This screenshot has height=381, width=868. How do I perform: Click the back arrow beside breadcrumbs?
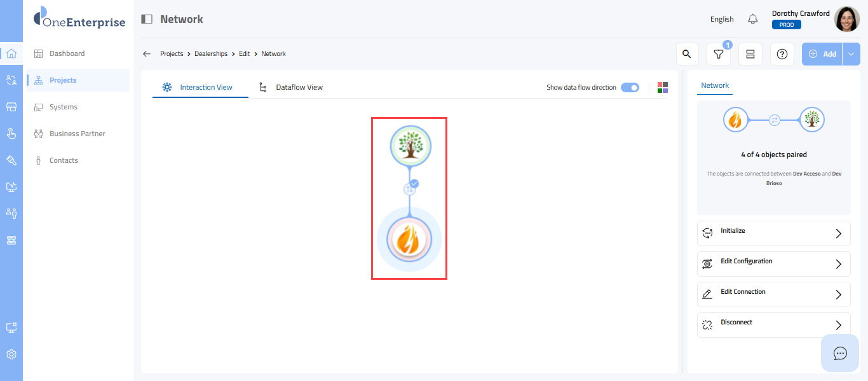coord(147,54)
